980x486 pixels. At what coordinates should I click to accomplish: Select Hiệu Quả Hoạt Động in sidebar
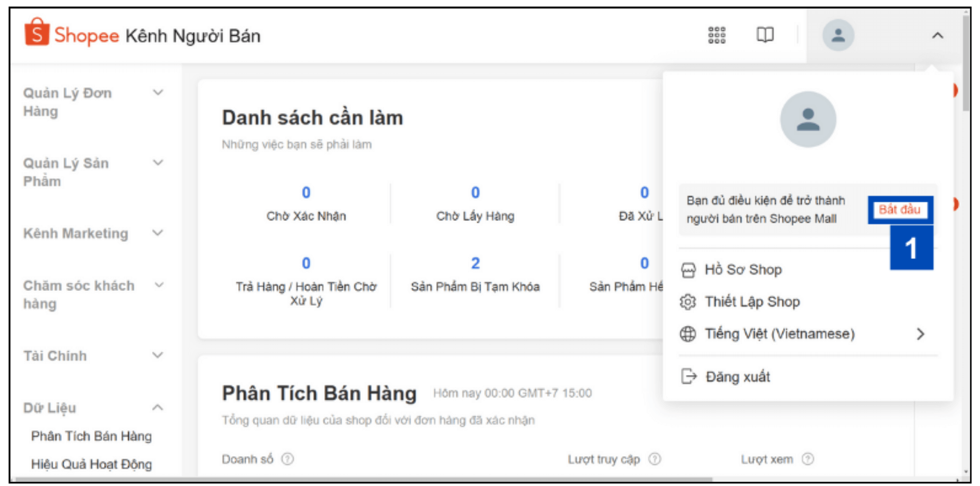click(91, 464)
